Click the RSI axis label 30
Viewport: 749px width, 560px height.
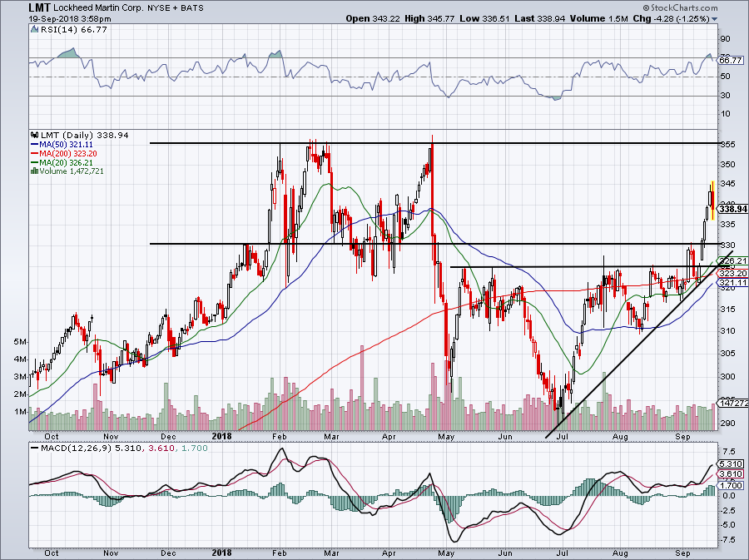(725, 96)
